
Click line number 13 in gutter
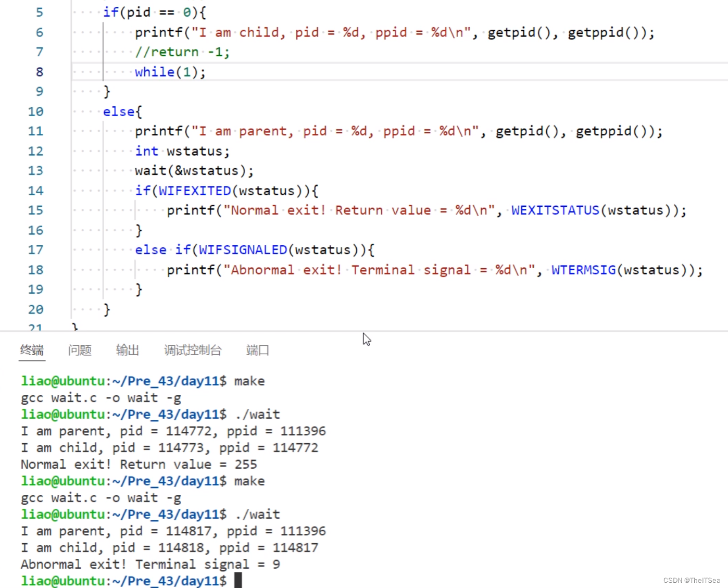tap(35, 171)
